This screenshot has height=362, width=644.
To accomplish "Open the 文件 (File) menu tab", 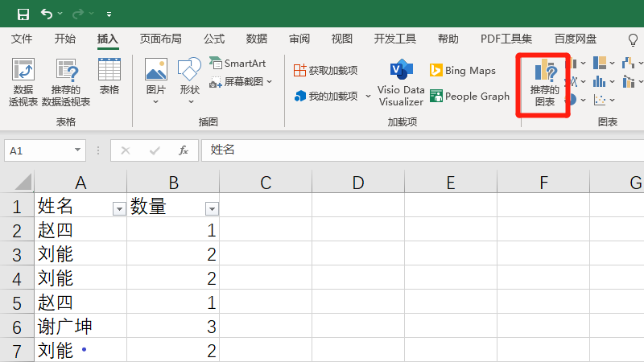I will coord(22,39).
